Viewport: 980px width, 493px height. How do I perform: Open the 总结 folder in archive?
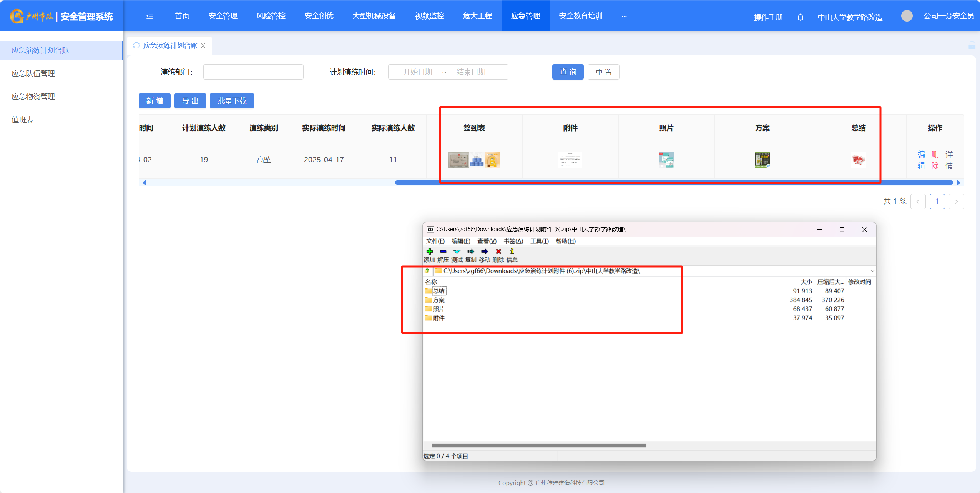point(439,291)
